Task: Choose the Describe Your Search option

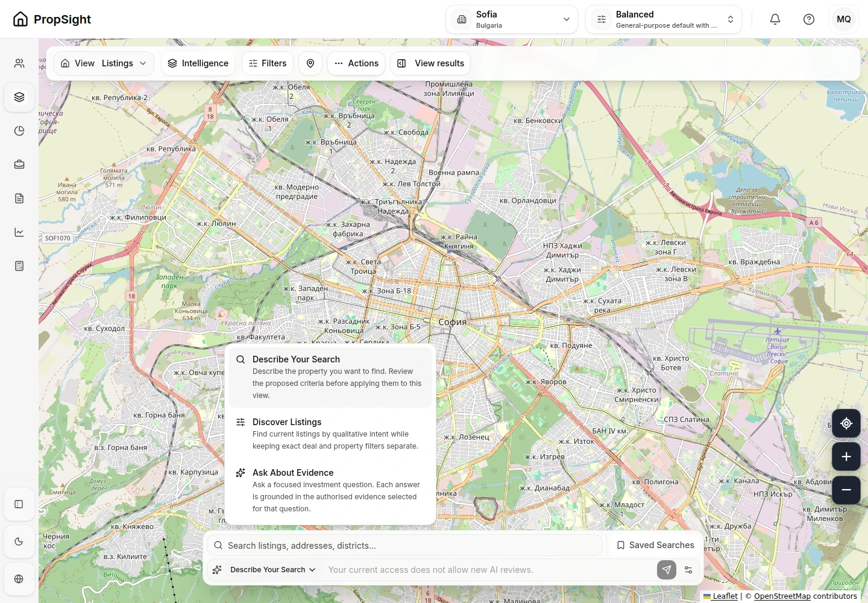Action: 330,377
